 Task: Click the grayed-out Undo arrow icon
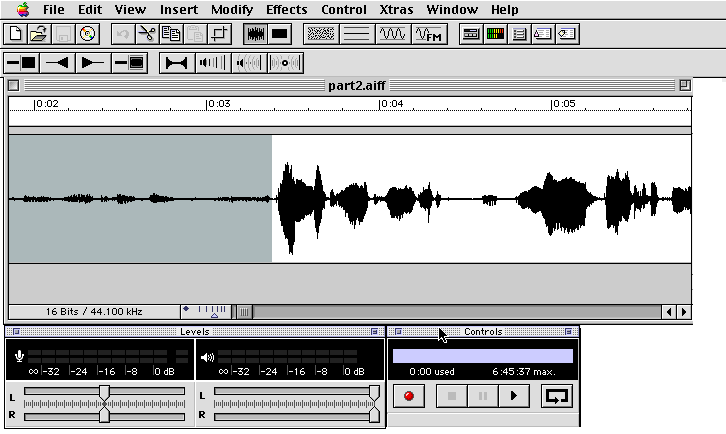click(123, 34)
